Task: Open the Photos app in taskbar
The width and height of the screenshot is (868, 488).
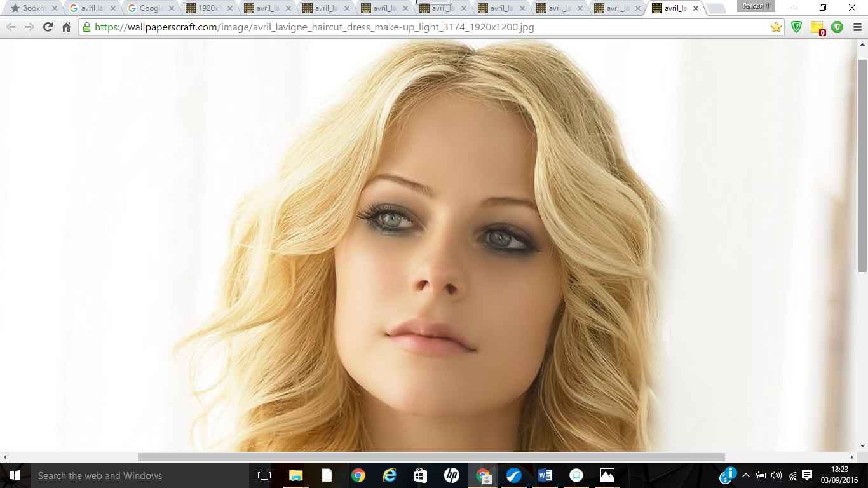Action: pyautogui.click(x=607, y=475)
